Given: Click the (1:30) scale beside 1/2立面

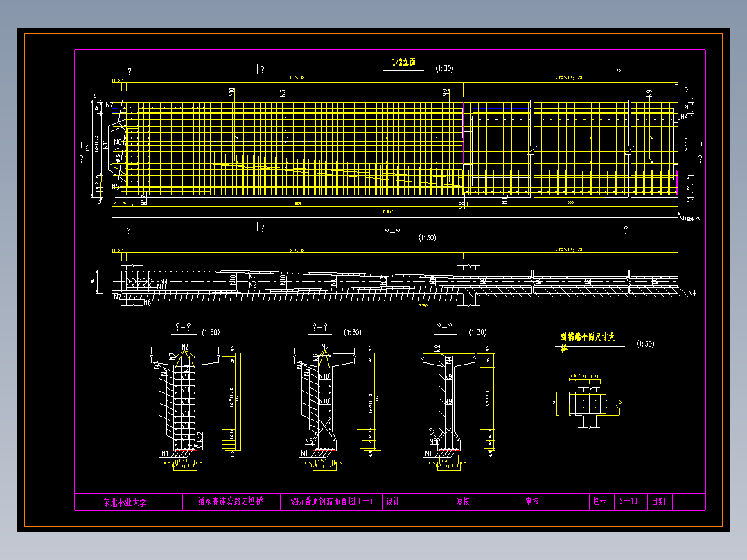Looking at the screenshot, I should coord(444,69).
